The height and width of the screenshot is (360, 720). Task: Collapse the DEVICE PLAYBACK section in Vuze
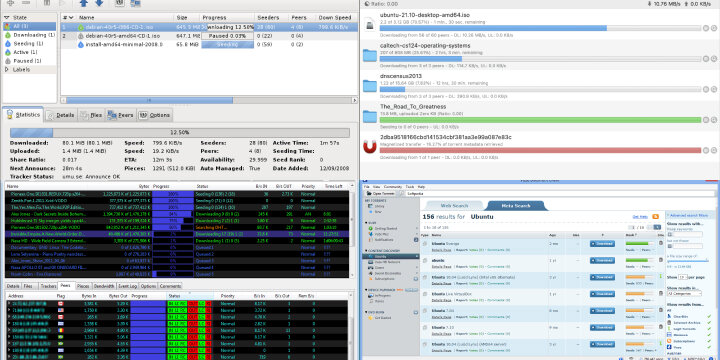[366, 290]
